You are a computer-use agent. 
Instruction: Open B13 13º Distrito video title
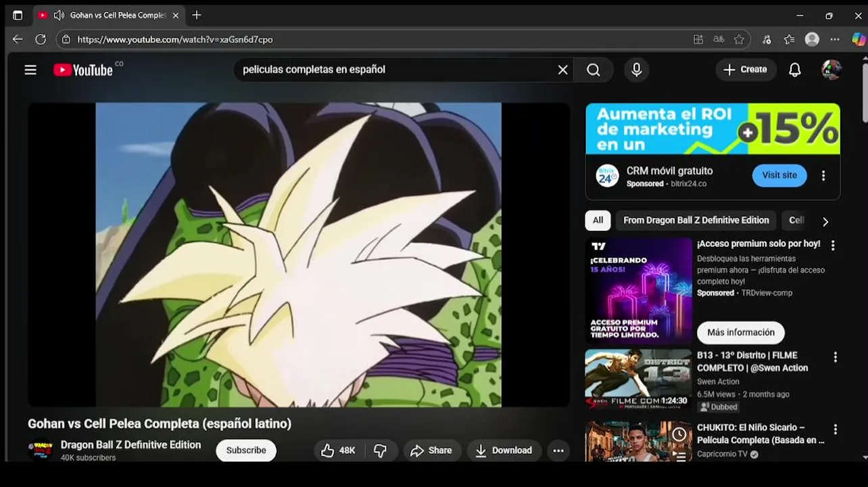coord(752,362)
